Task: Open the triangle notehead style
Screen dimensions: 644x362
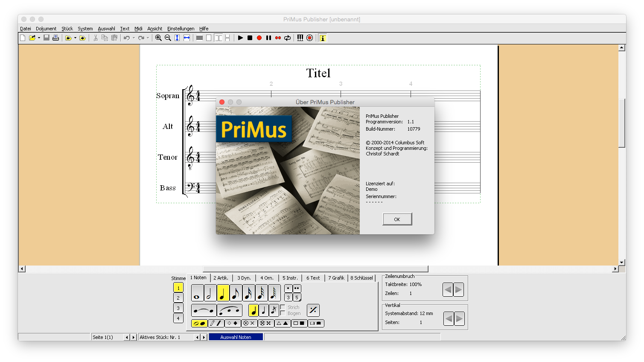Action: [283, 323]
